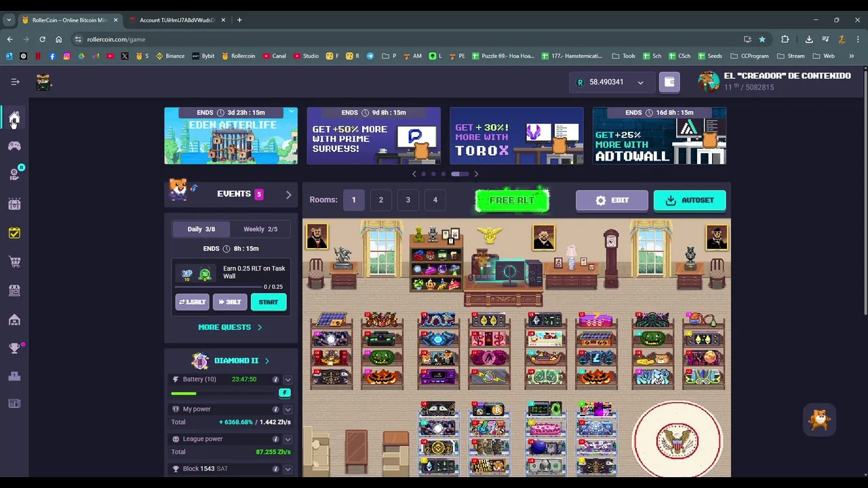
Task: Open the Bybit bookmark
Action: tap(203, 56)
